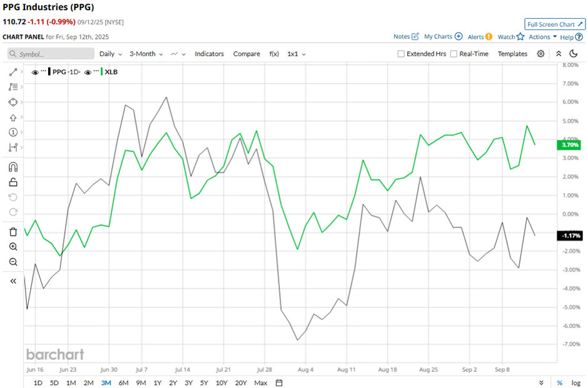Viewport: 588px width, 388px height.
Task: Click the Symbol search field
Action: click(x=51, y=54)
